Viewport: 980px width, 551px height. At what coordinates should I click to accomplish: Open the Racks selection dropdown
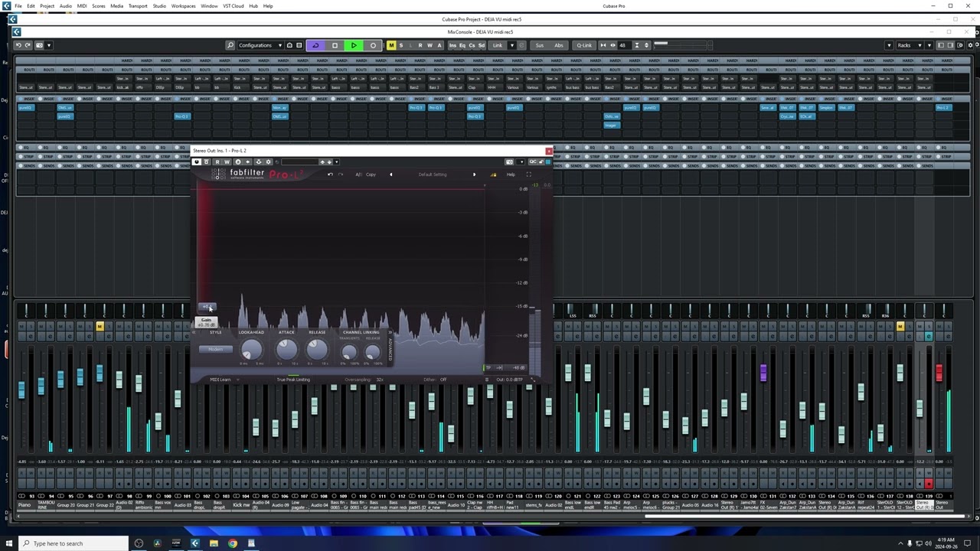click(908, 45)
